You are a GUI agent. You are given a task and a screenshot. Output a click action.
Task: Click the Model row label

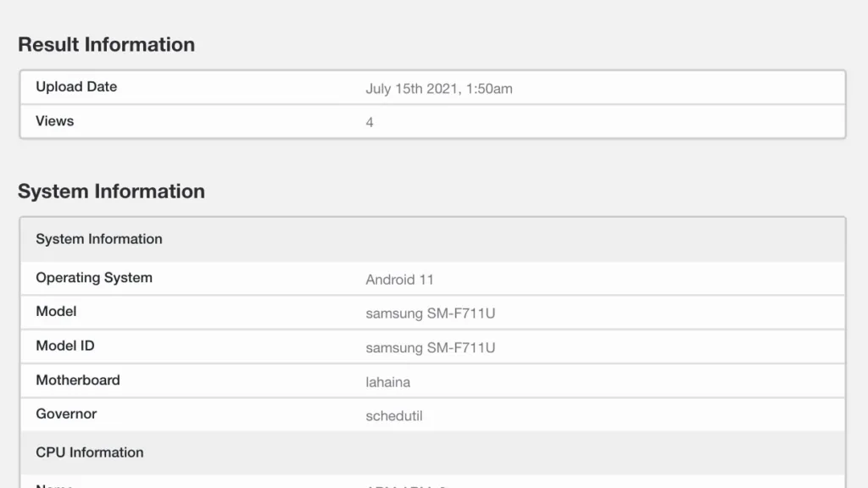[56, 312]
